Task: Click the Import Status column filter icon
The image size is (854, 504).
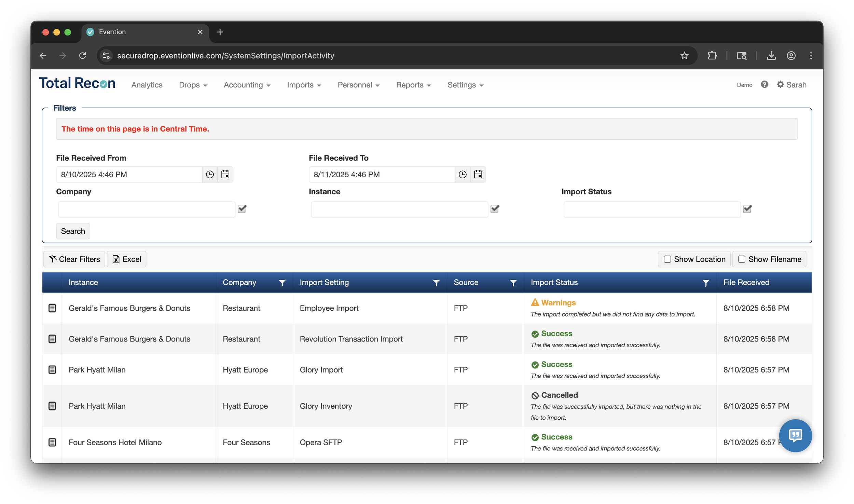Action: pyautogui.click(x=706, y=283)
